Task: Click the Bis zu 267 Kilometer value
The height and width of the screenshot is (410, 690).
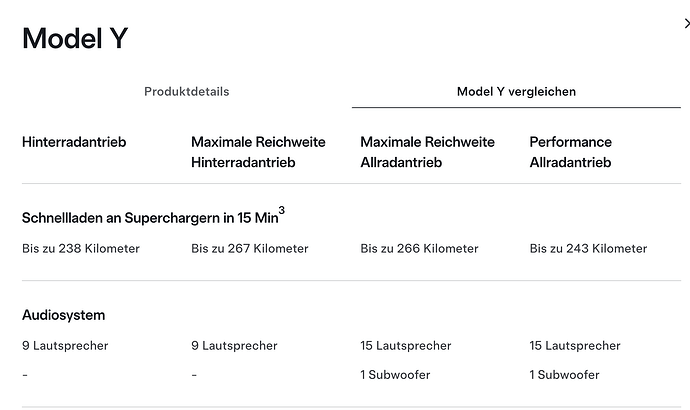Action: tap(250, 249)
